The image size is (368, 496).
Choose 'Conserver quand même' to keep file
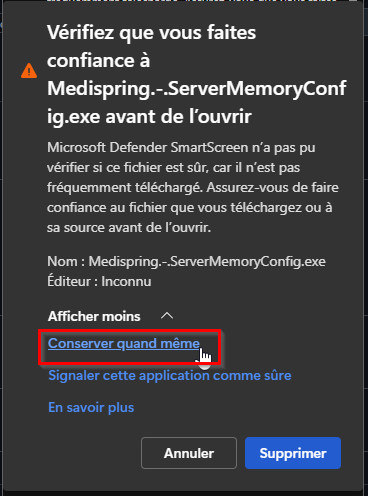click(124, 344)
